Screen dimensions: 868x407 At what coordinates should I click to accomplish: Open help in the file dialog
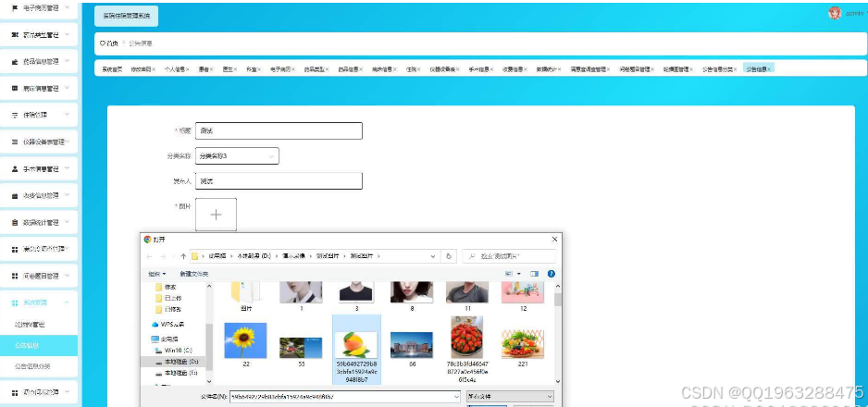tap(551, 274)
